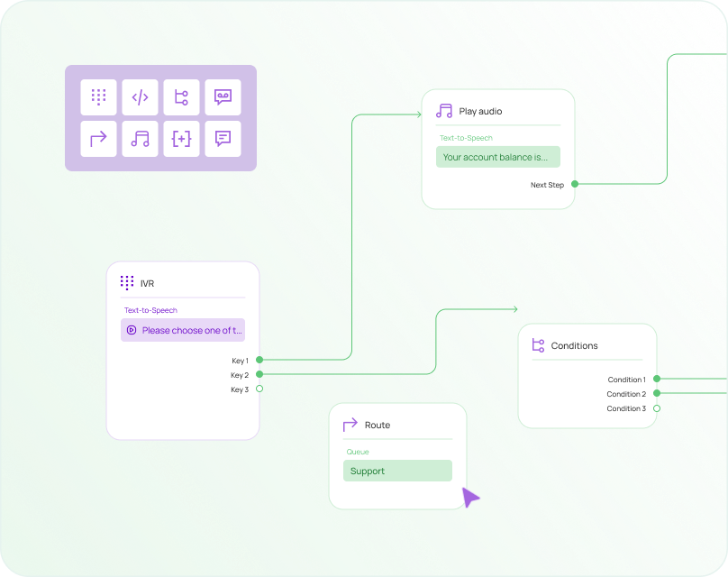This screenshot has height=577, width=728.
Task: Click the play icon in IVR prompt
Action: pyautogui.click(x=132, y=330)
